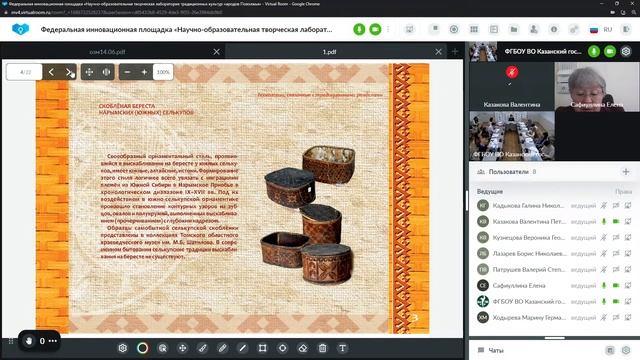This screenshot has width=640, height=360.
Task: Select Ходырева Марину in the user list
Action: click(x=554, y=317)
